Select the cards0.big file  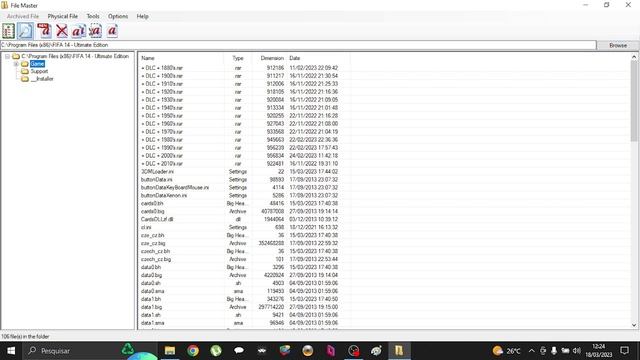click(x=152, y=211)
